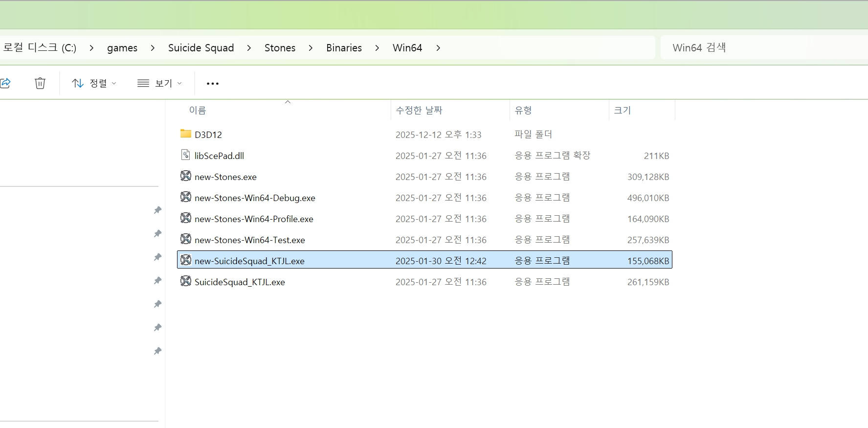Expand the chevron after Win64 breadcrumb
The height and width of the screenshot is (428, 868).
pos(438,48)
